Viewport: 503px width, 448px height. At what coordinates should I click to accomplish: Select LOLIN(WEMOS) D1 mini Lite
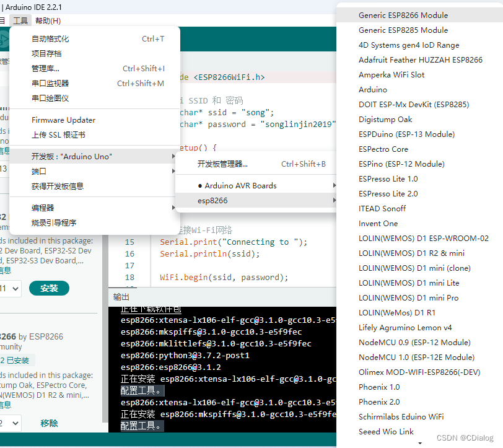tap(419, 283)
